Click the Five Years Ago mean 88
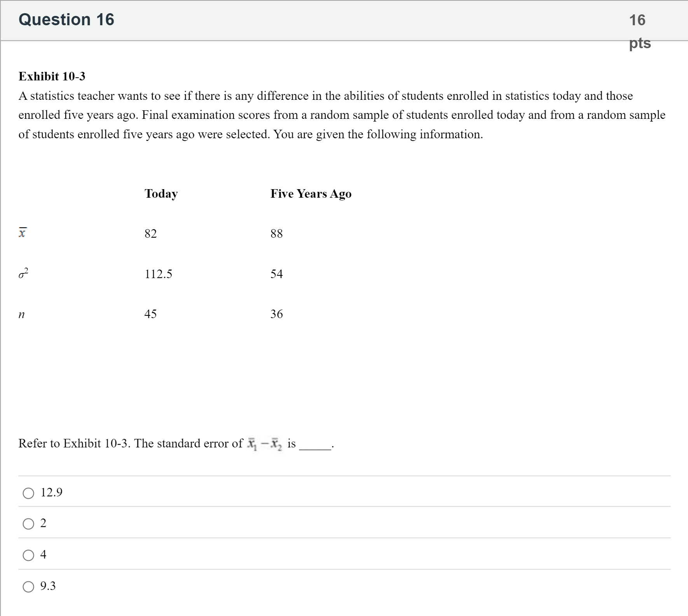This screenshot has height=616, width=688. point(276,234)
